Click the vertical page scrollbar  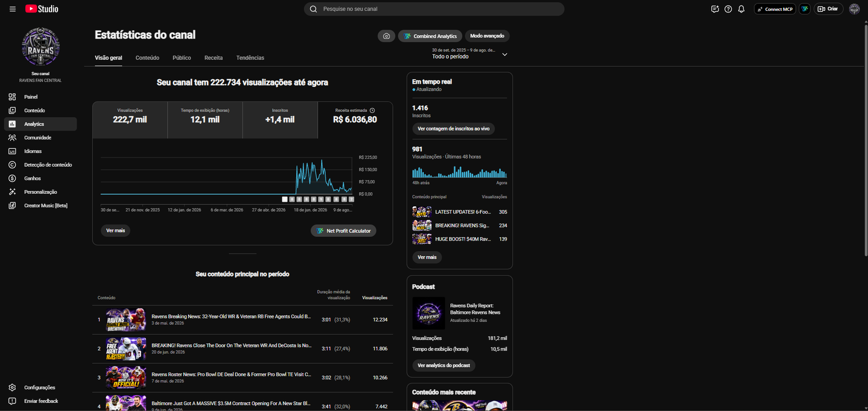pos(866,141)
